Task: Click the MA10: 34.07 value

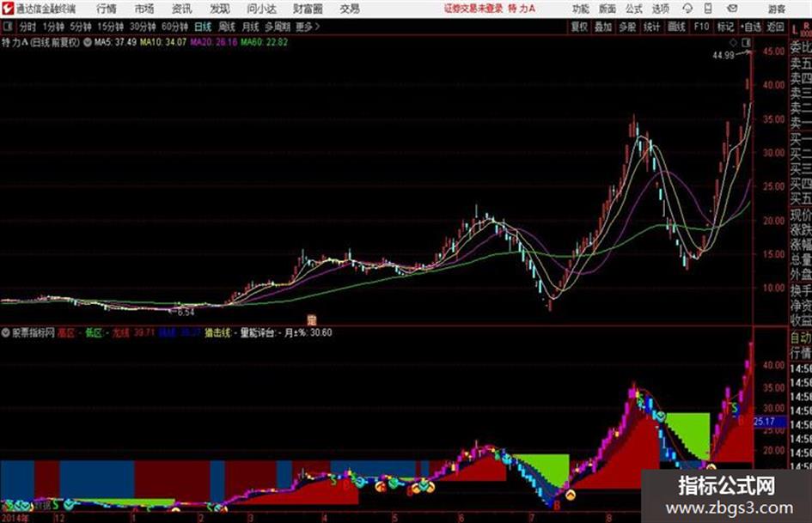Action: coord(163,42)
